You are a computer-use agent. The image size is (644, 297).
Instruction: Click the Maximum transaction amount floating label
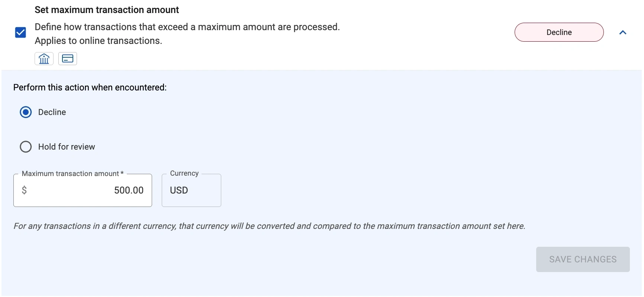[x=73, y=174]
